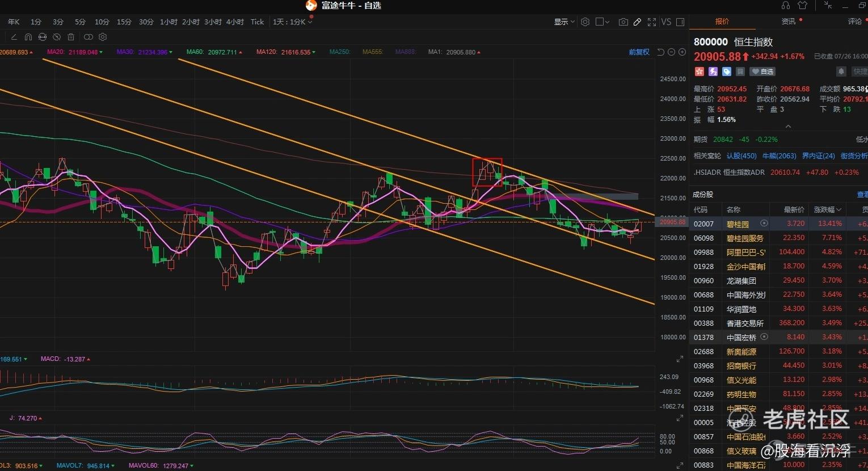
Task: Undo chart view with reset arrow
Action: pos(661,52)
